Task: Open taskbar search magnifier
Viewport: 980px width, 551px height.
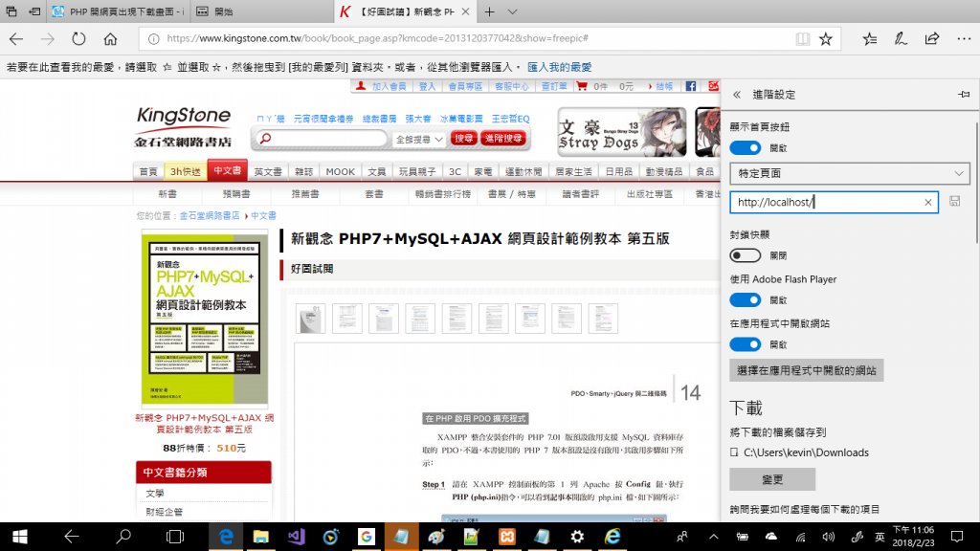Action: pyautogui.click(x=123, y=537)
